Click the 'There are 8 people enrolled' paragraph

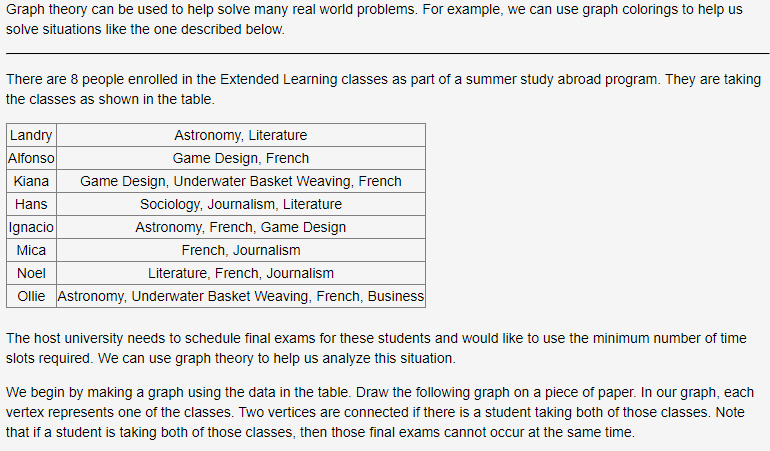coord(383,89)
